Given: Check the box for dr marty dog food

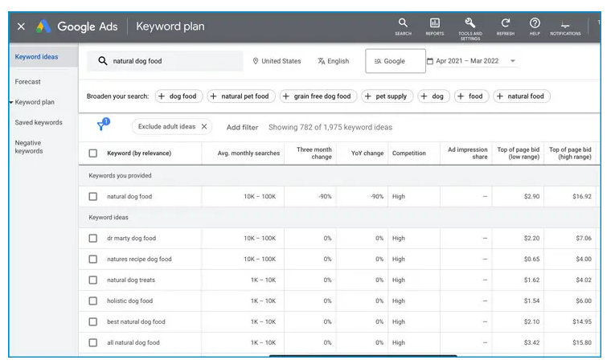Looking at the screenshot, I should coord(93,239).
